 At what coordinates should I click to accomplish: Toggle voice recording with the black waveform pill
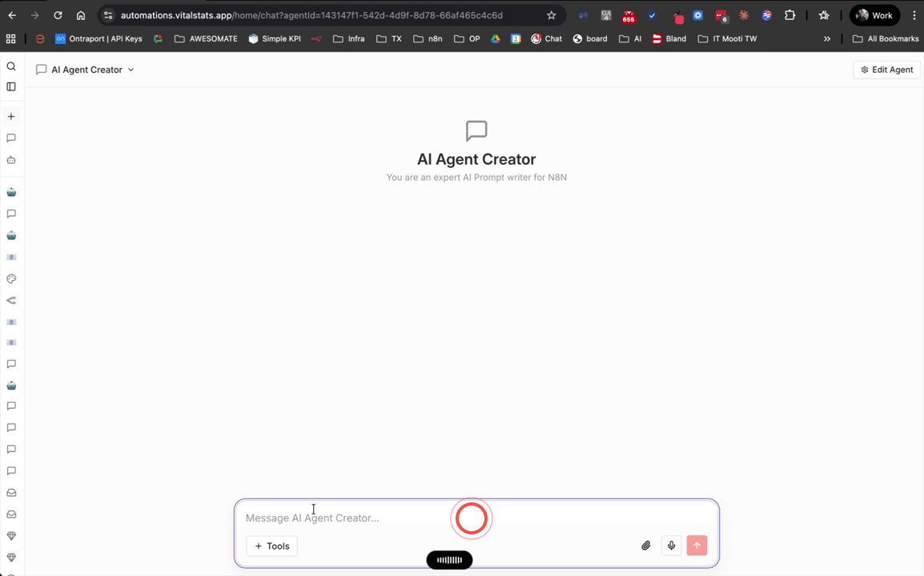tap(449, 559)
